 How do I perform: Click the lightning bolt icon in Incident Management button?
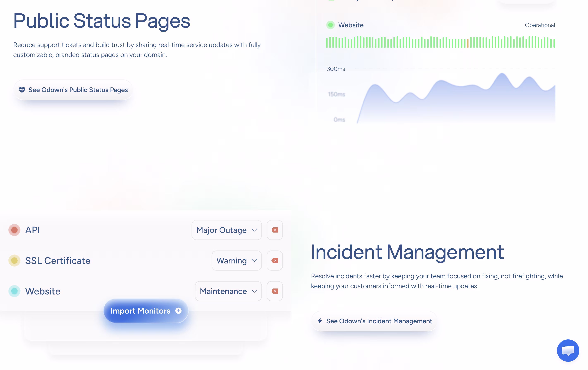(320, 321)
